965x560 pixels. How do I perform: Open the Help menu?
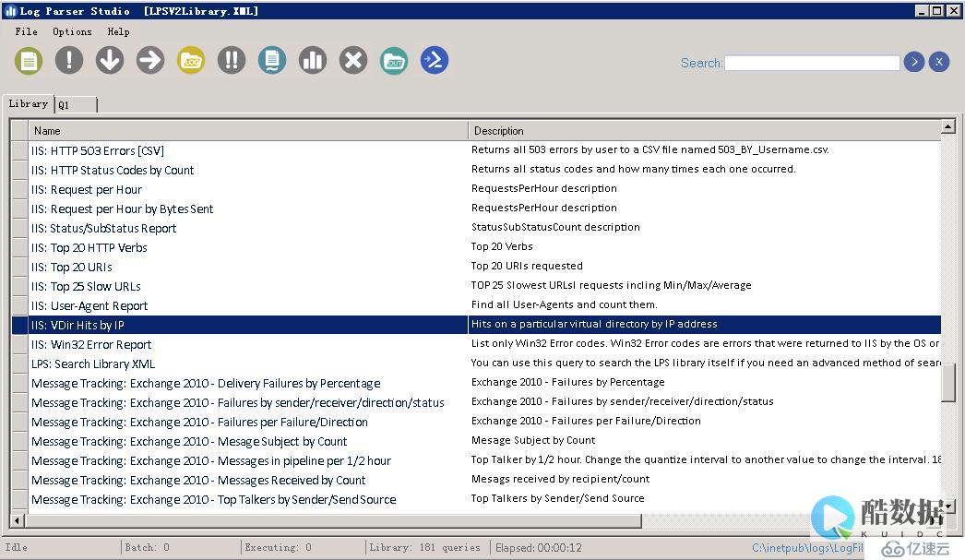118,31
